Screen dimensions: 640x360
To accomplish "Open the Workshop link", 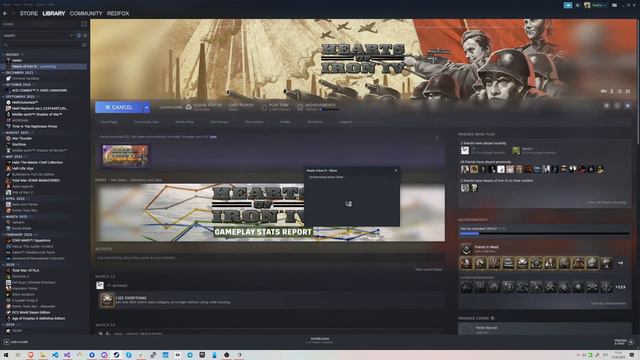I will [x=315, y=122].
